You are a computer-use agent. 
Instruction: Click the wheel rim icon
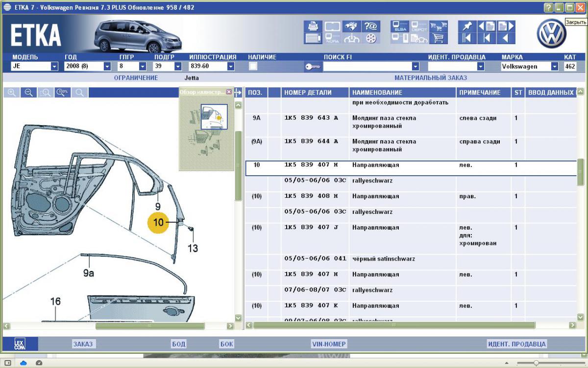[x=371, y=38]
